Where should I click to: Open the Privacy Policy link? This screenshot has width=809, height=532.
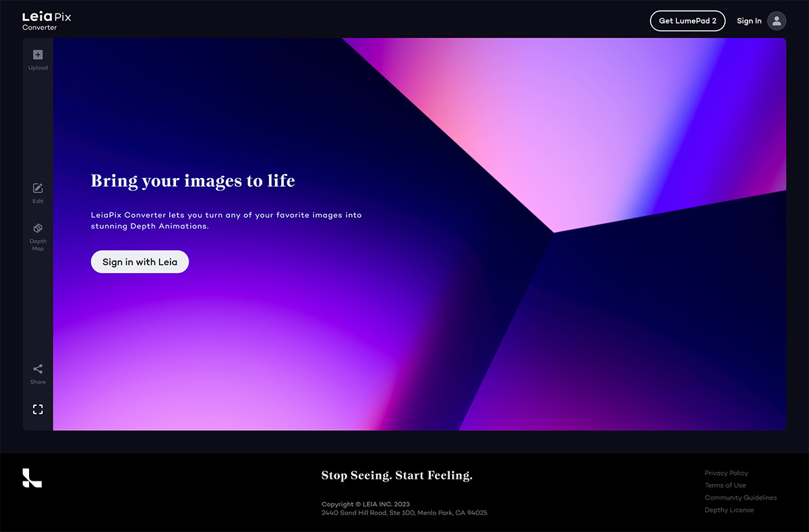[726, 473]
